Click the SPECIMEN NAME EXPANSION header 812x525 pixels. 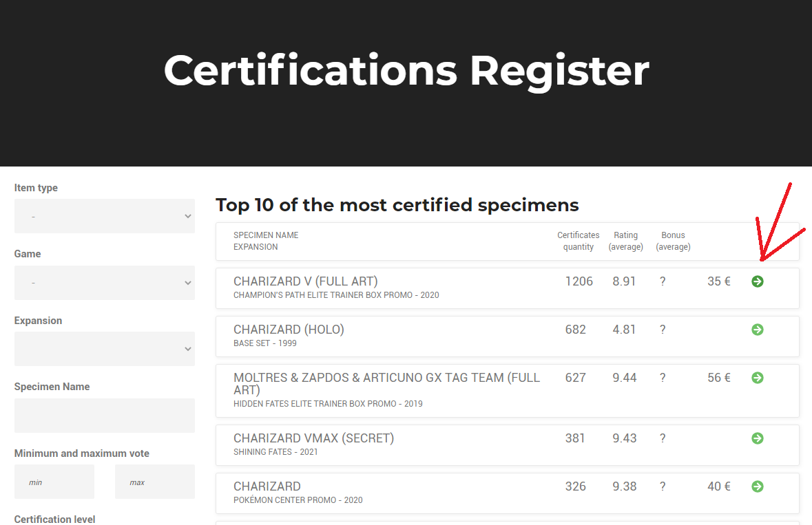266,241
